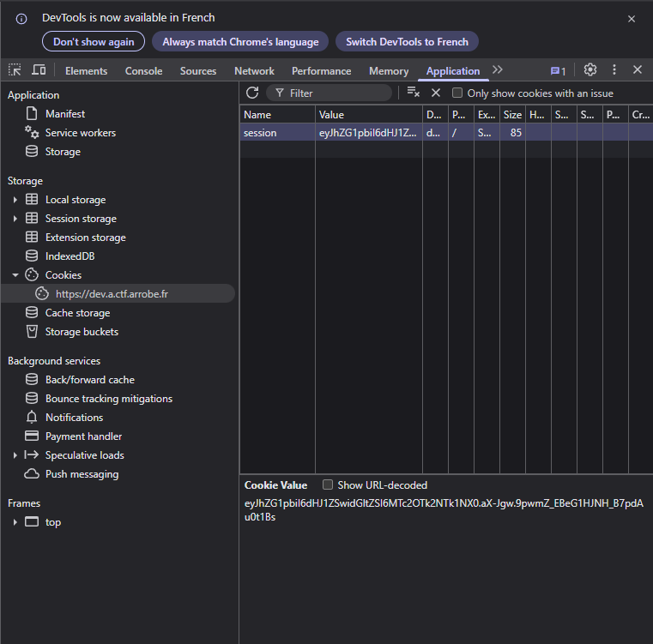Show more DevTools tabs chevron
The width and height of the screenshot is (653, 644).
(498, 70)
